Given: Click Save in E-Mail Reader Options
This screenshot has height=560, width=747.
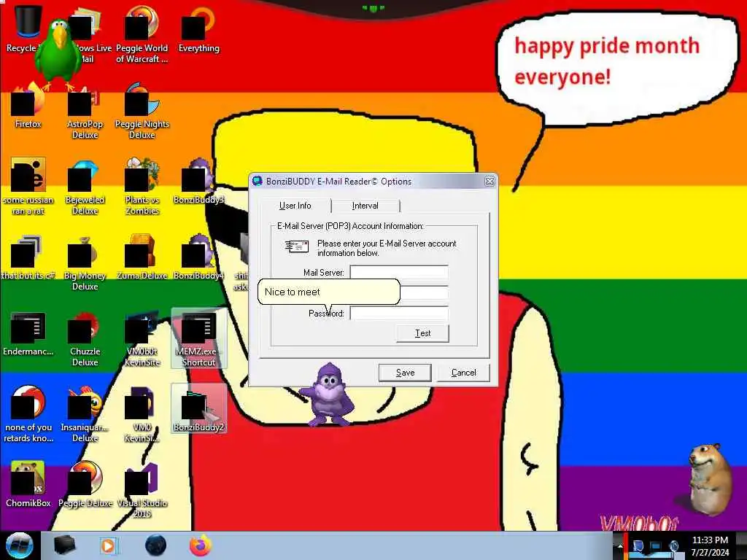Looking at the screenshot, I should point(405,373).
